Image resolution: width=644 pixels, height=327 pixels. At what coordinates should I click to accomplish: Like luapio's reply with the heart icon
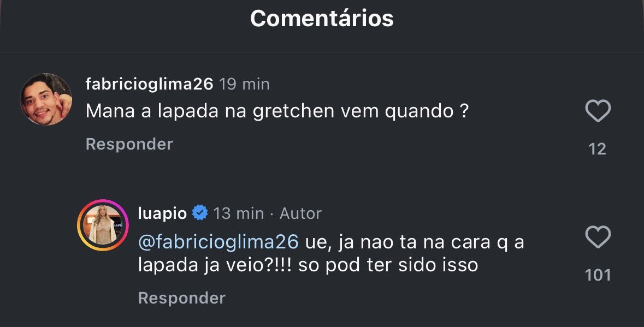pos(598,237)
